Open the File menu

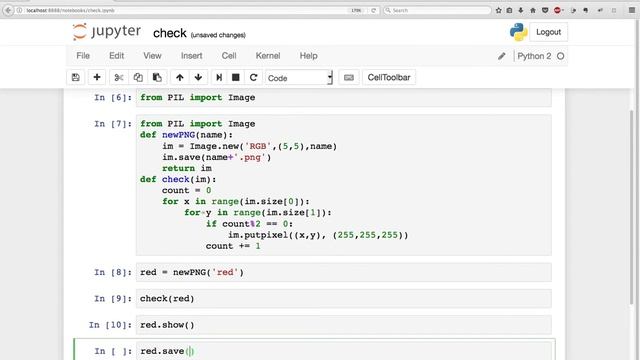[x=83, y=56]
